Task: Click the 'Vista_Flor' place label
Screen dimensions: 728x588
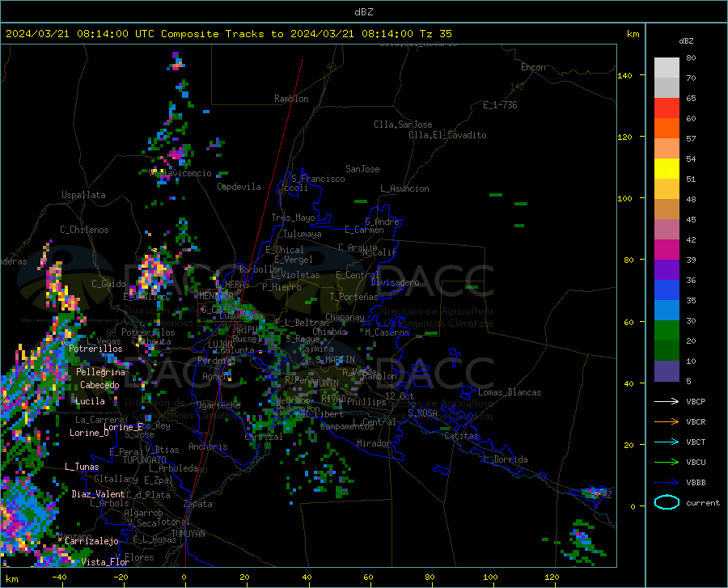Action: pos(105,562)
